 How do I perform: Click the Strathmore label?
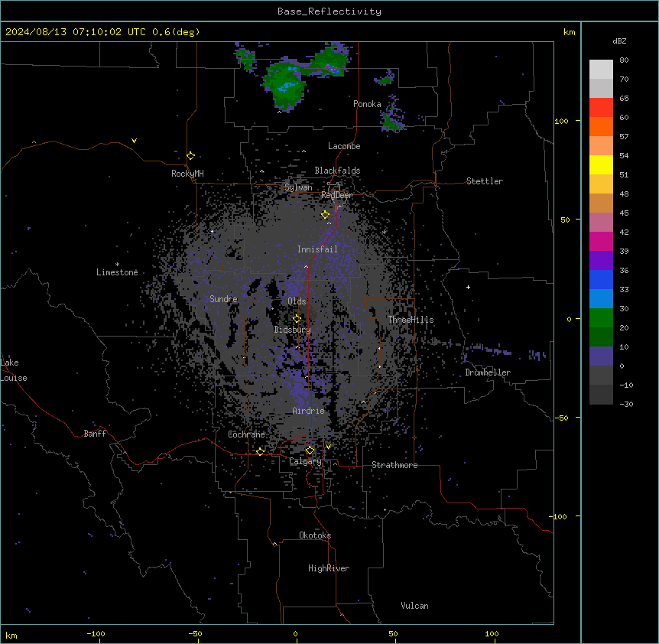click(394, 465)
